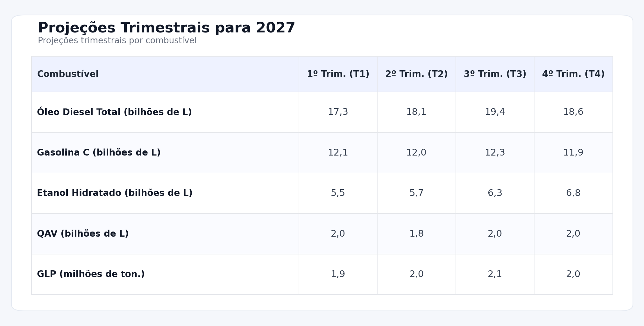644x326 pixels.
Task: Select Óleo Diesel T3 value 19,4
Action: click(x=495, y=112)
